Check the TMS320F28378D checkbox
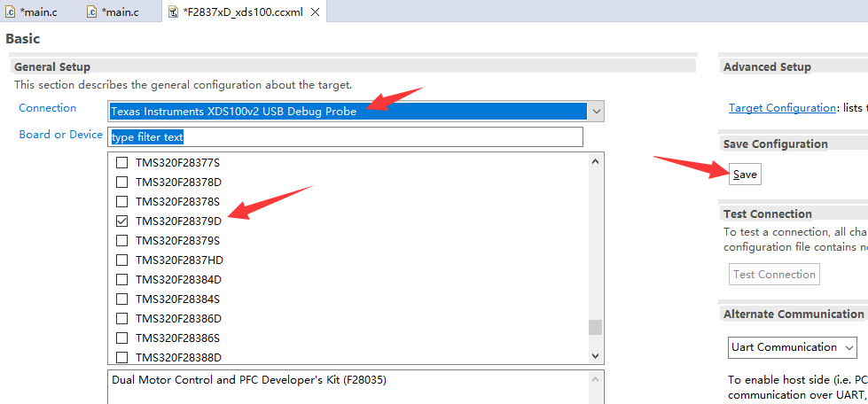The width and height of the screenshot is (868, 404). point(121,183)
